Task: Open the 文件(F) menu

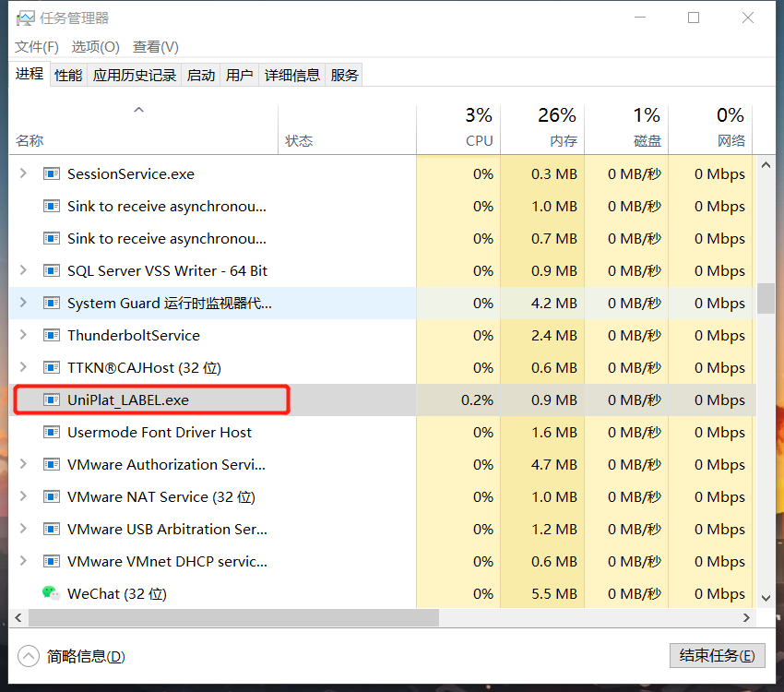Action: (37, 47)
